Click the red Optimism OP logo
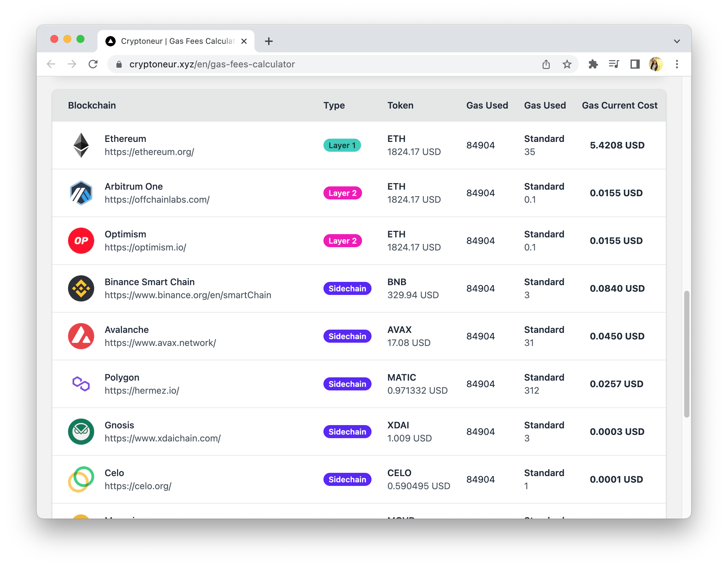 click(81, 241)
